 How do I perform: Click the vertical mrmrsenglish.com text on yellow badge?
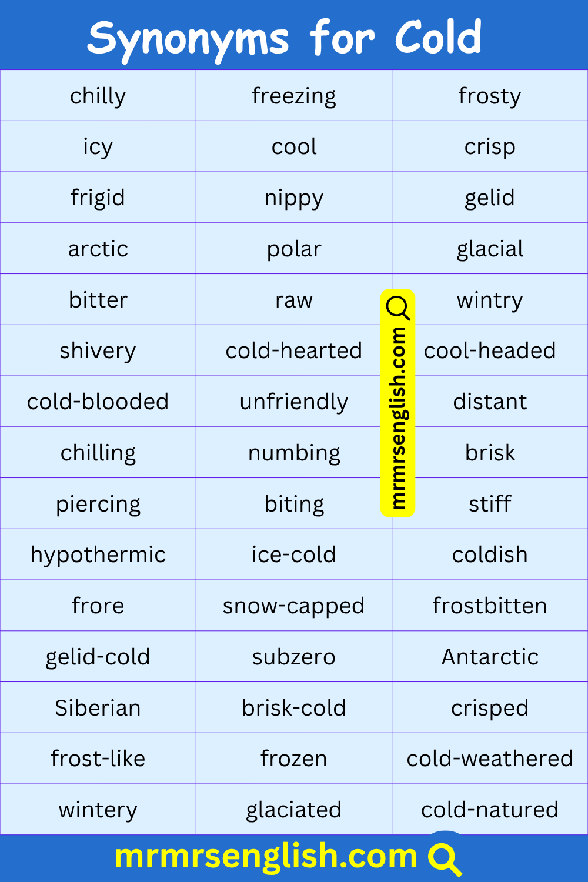tap(398, 417)
